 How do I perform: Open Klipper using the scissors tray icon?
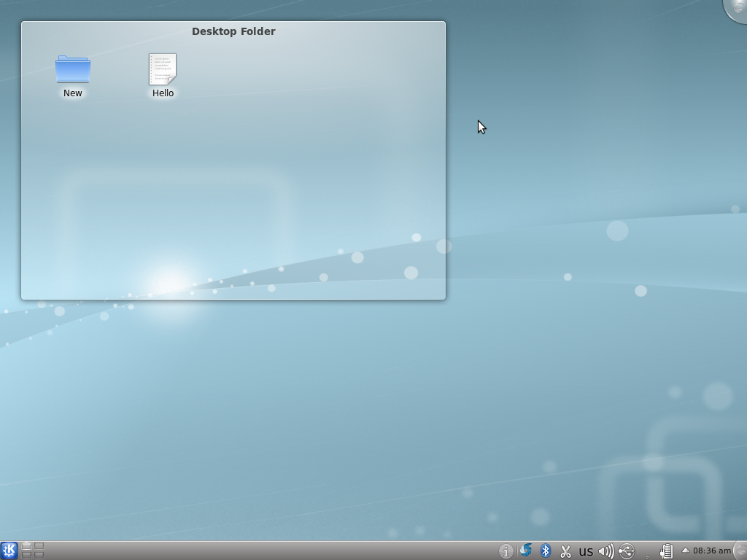pos(565,550)
